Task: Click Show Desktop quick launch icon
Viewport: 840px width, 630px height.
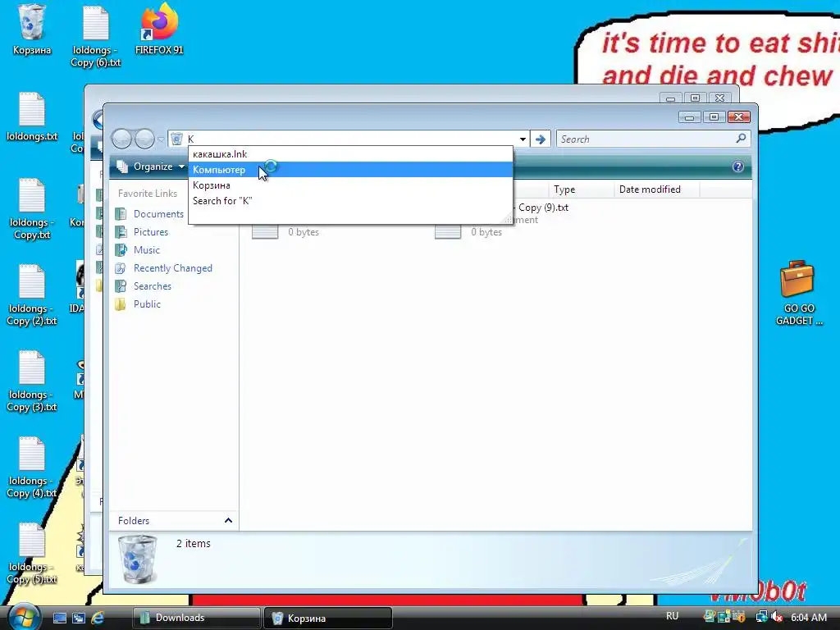Action: click(x=60, y=619)
